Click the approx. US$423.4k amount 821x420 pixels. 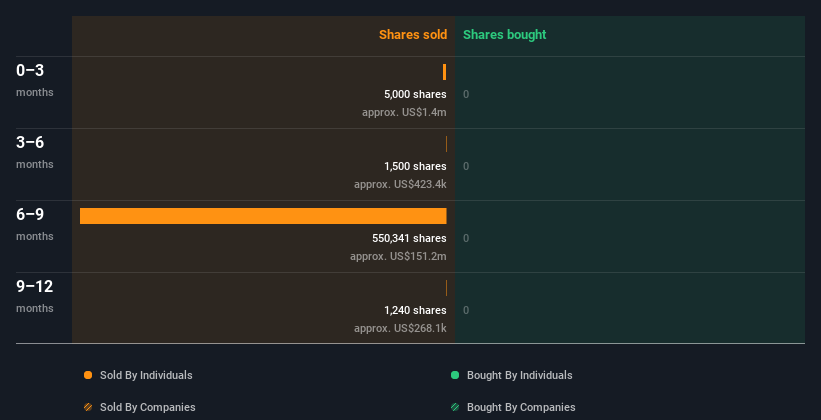[x=400, y=184]
